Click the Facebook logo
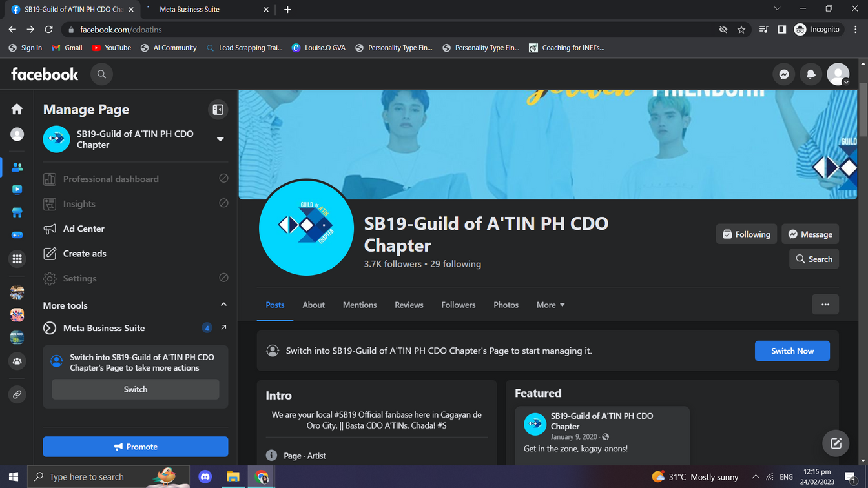This screenshot has width=868, height=488. [x=45, y=74]
